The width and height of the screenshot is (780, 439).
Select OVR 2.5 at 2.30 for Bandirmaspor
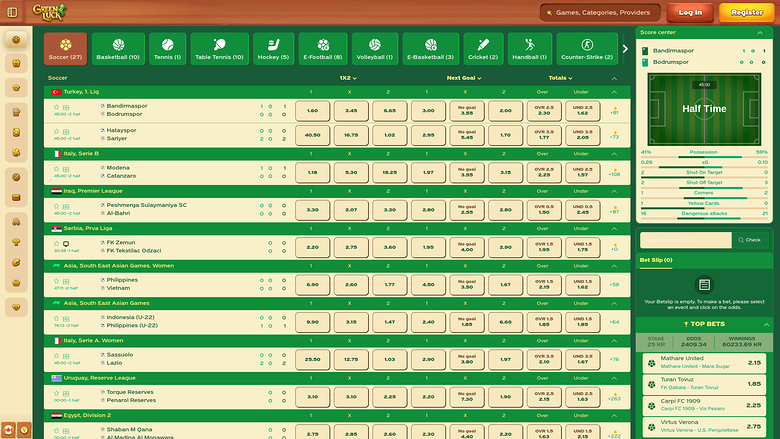point(544,111)
